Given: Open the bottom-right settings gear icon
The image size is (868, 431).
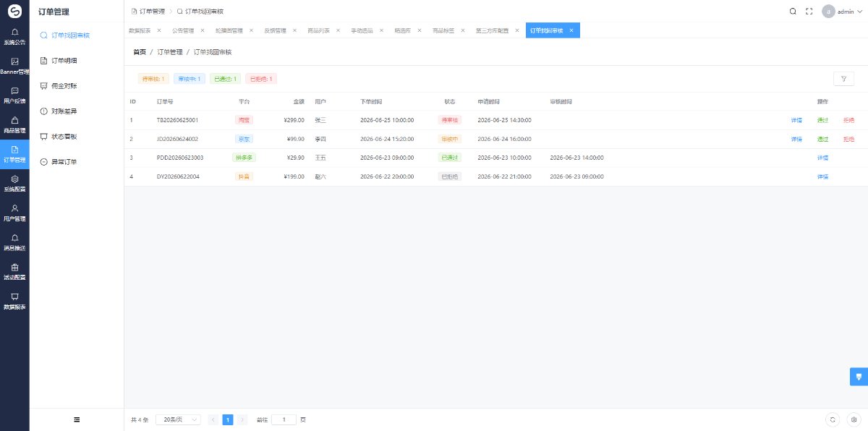Looking at the screenshot, I should (x=854, y=419).
